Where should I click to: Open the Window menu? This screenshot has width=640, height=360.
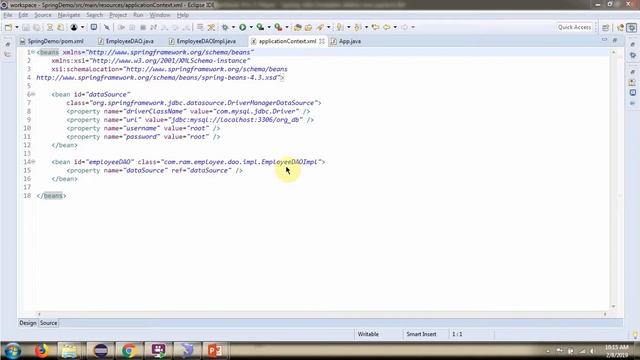(160, 15)
